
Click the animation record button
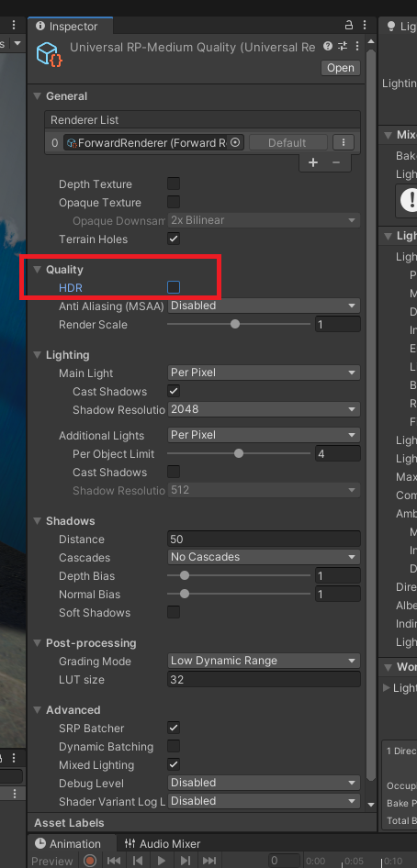tap(90, 861)
